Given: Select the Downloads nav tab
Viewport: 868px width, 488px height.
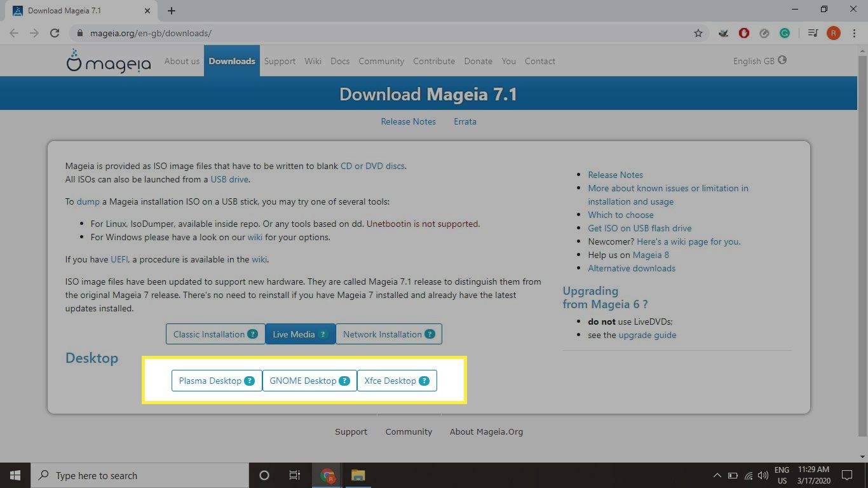Looking at the screenshot, I should [232, 61].
